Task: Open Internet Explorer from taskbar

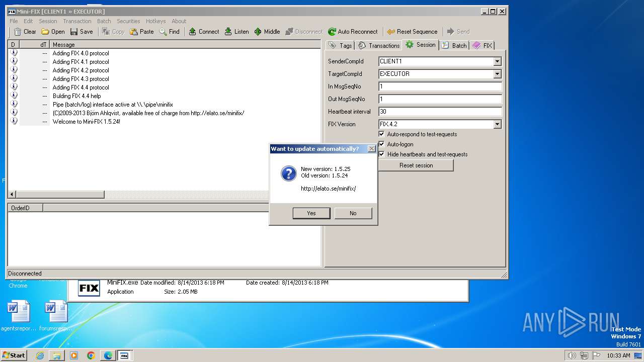Action: click(40, 355)
